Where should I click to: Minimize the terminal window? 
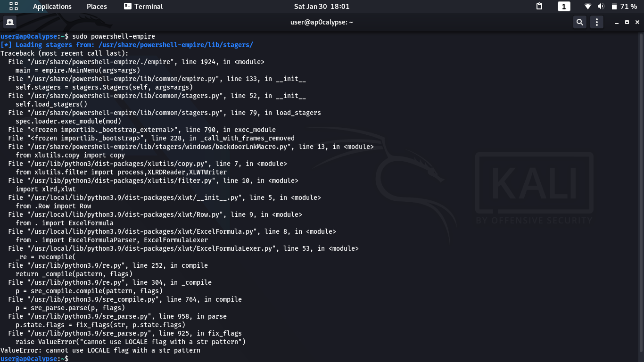coord(616,22)
